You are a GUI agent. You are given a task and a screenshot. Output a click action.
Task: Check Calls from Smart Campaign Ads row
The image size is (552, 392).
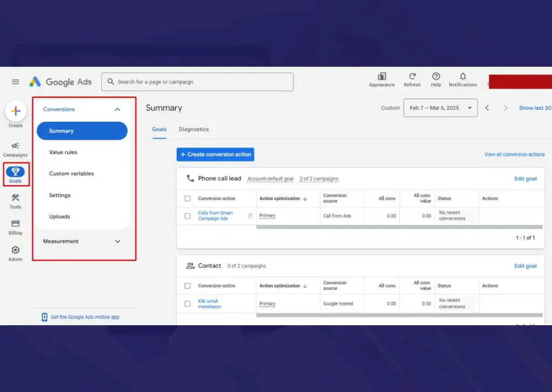(x=187, y=216)
